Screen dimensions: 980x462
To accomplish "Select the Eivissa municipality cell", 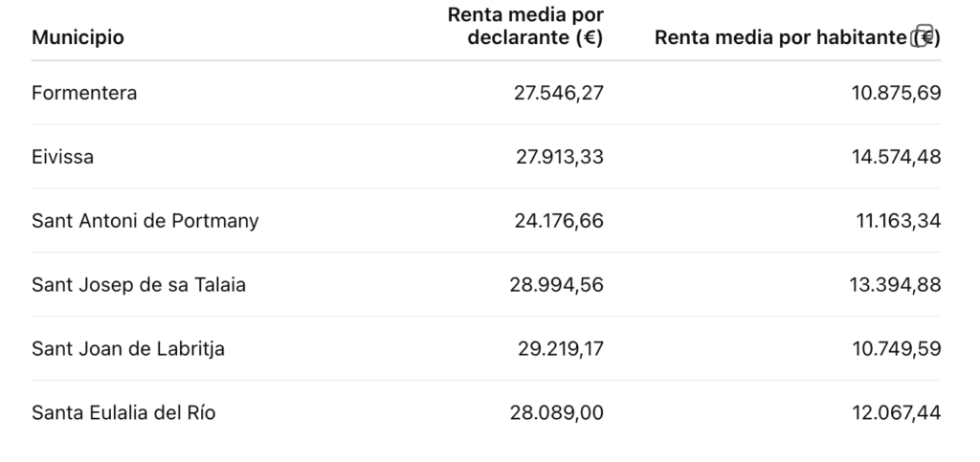I will (x=63, y=157).
